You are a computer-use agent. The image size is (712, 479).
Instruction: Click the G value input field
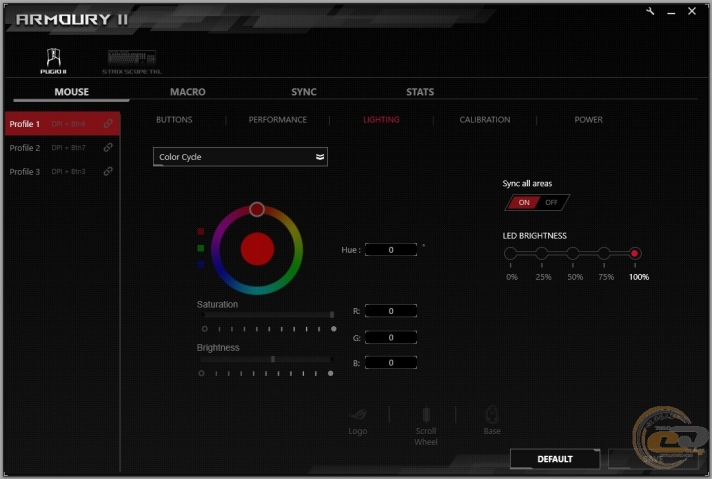click(391, 337)
